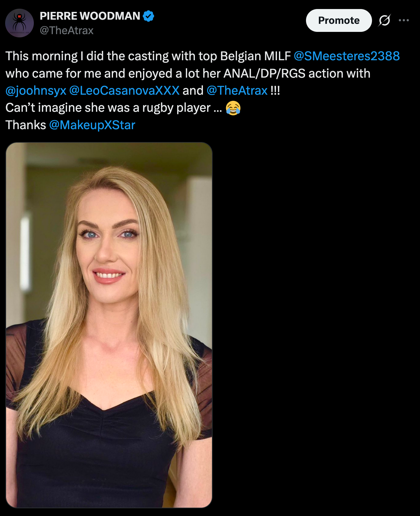Click the empty black area right of the photo
The image size is (420, 516).
click(316, 325)
